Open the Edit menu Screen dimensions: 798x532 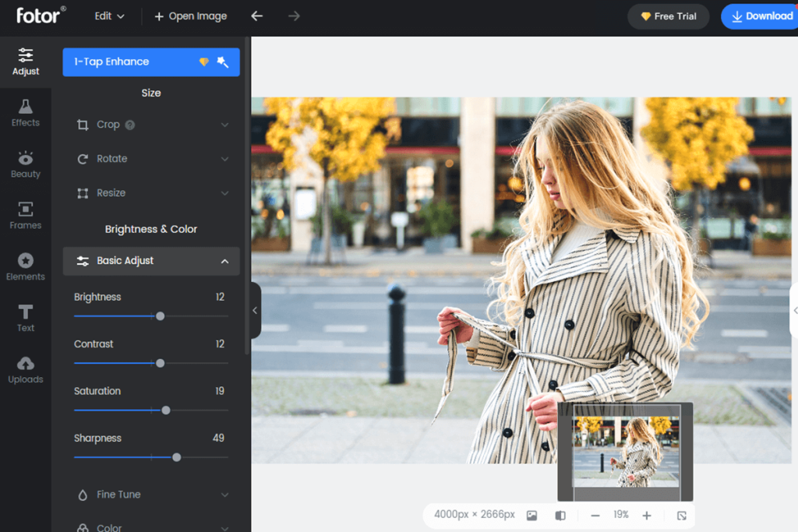tap(108, 16)
